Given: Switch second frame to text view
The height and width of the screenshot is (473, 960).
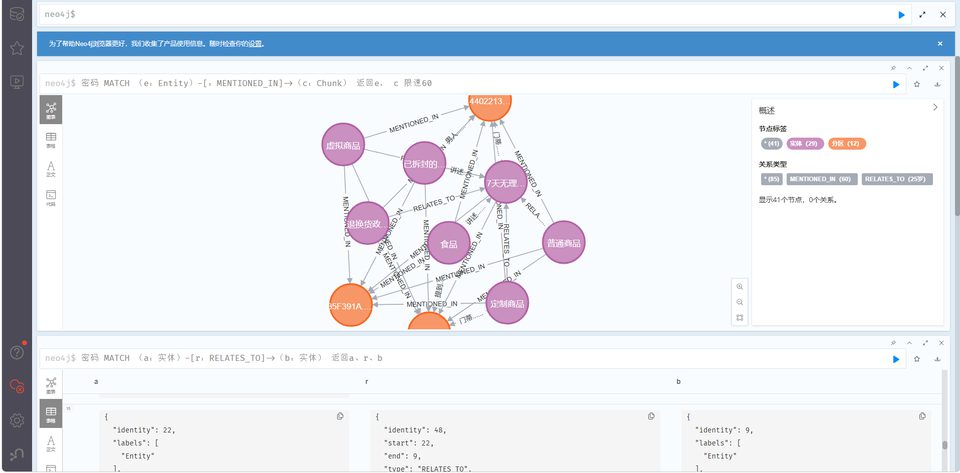Looking at the screenshot, I should coord(51,444).
